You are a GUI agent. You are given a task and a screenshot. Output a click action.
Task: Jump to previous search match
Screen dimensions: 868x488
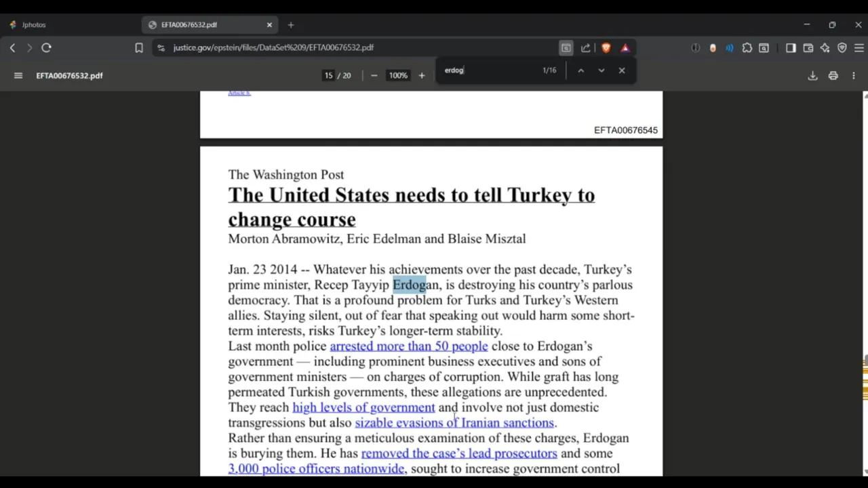point(580,70)
